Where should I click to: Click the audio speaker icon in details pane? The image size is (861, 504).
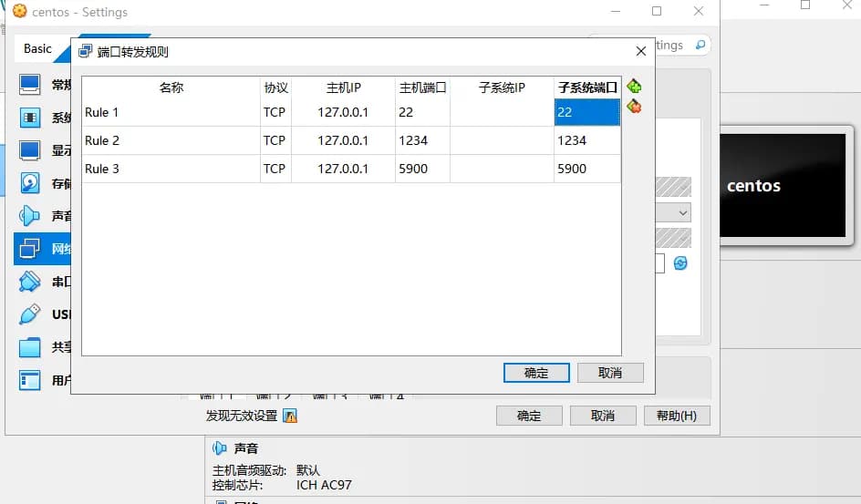[x=220, y=448]
